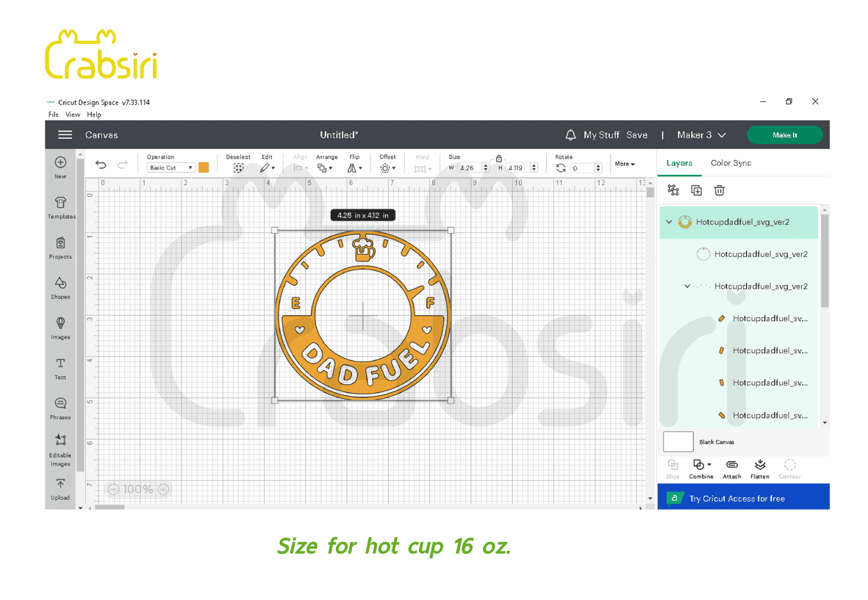Open the hamburger menu

(65, 135)
